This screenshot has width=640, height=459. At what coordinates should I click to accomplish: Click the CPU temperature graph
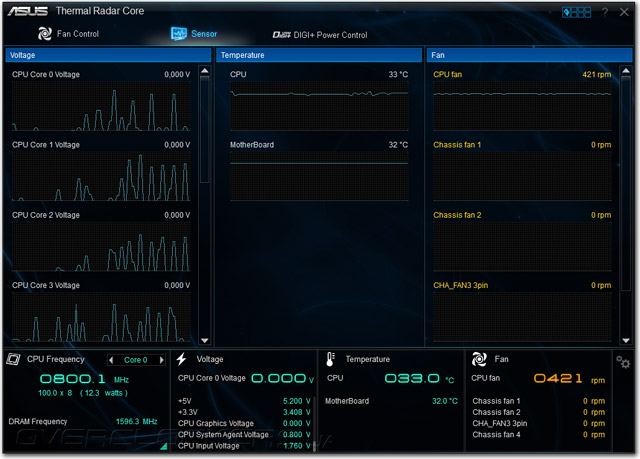point(319,106)
